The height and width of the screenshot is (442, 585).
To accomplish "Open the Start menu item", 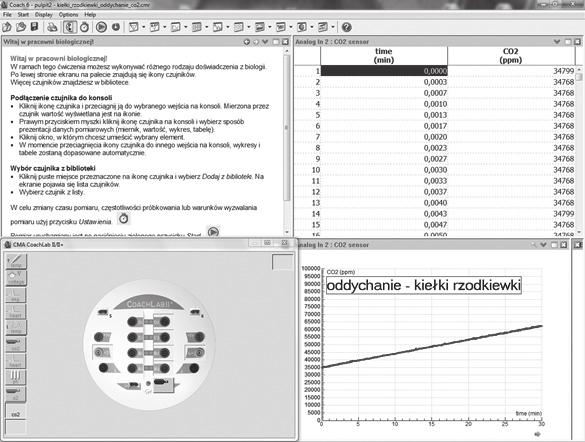I will click(23, 15).
